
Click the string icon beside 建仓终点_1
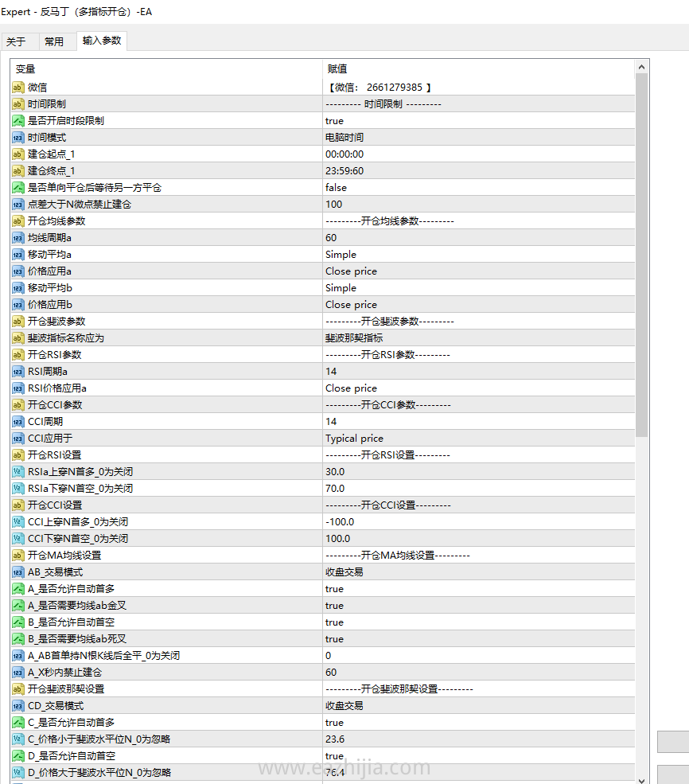click(18, 171)
